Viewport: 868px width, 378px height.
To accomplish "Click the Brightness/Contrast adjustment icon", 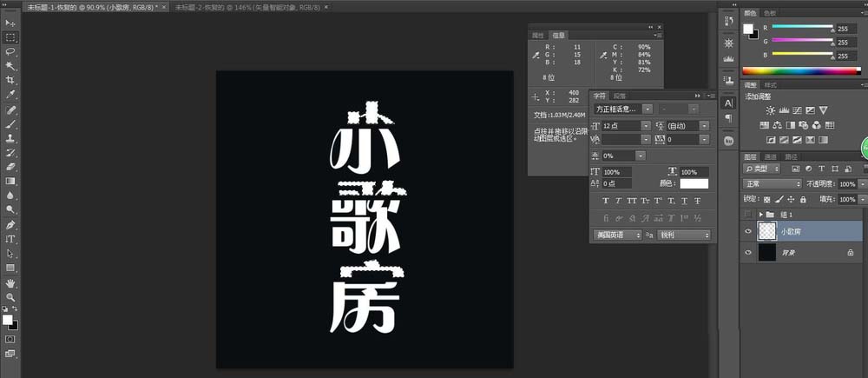I will pos(770,110).
